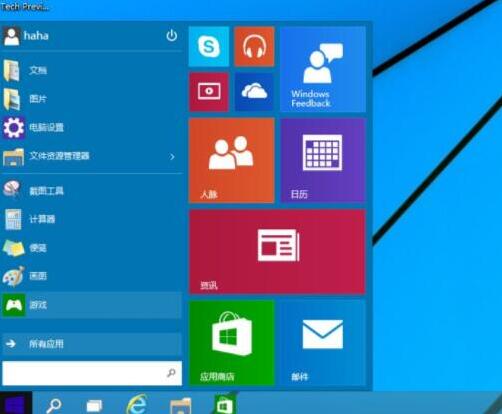The image size is (502, 414).
Task: Open the Games (游戏) entry
Action: point(92,305)
